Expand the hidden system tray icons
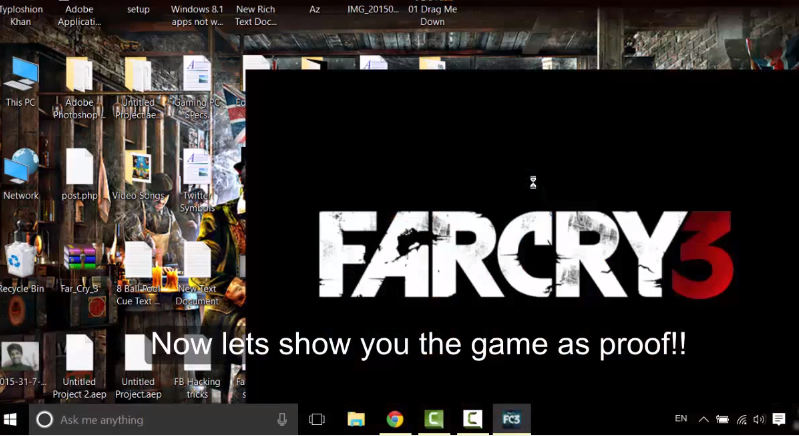Screen dimensions: 799x436 tap(703, 420)
